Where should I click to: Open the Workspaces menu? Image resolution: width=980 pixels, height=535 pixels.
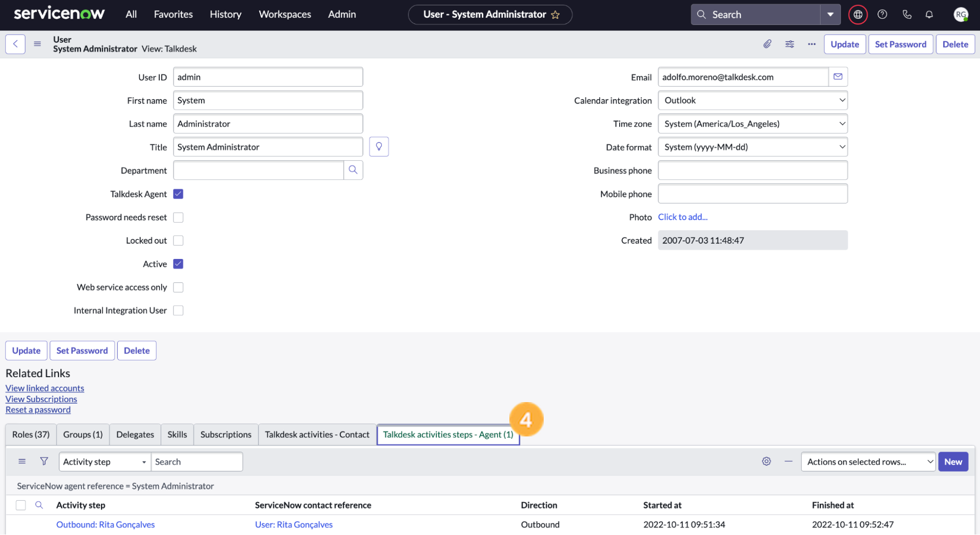284,14
